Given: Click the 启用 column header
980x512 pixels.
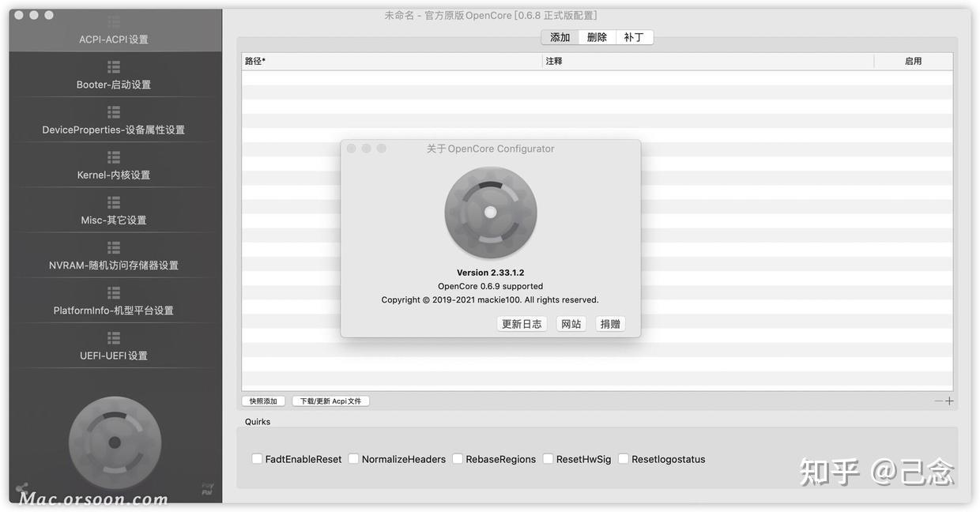Looking at the screenshot, I should coord(914,61).
